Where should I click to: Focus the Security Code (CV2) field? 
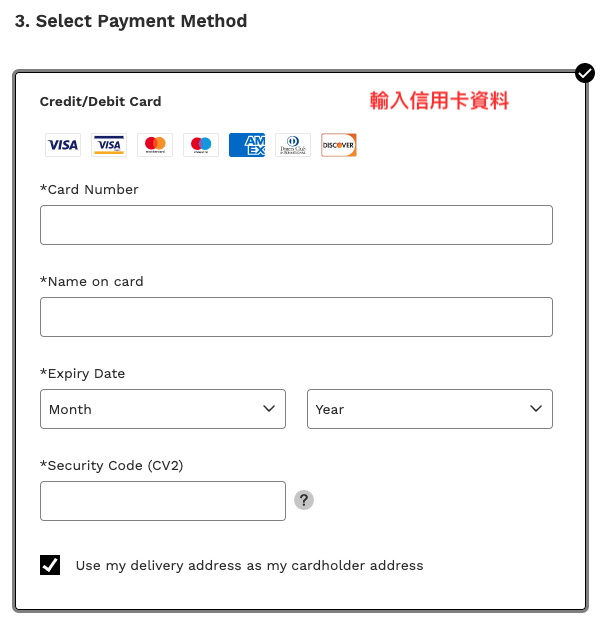[163, 501]
